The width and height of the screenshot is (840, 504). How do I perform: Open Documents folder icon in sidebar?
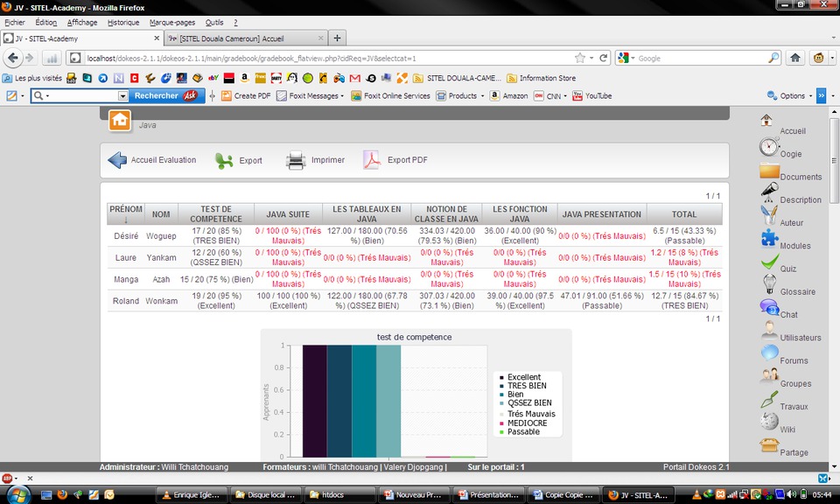[769, 171]
